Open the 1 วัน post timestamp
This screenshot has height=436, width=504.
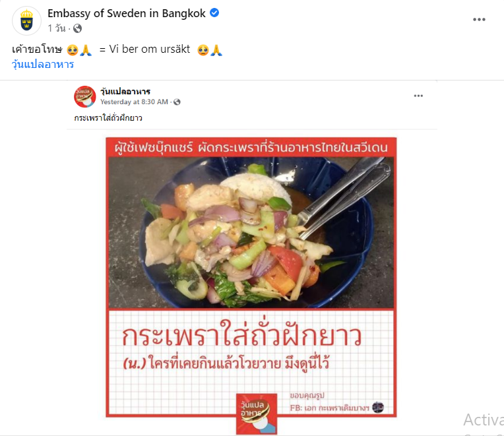point(57,28)
